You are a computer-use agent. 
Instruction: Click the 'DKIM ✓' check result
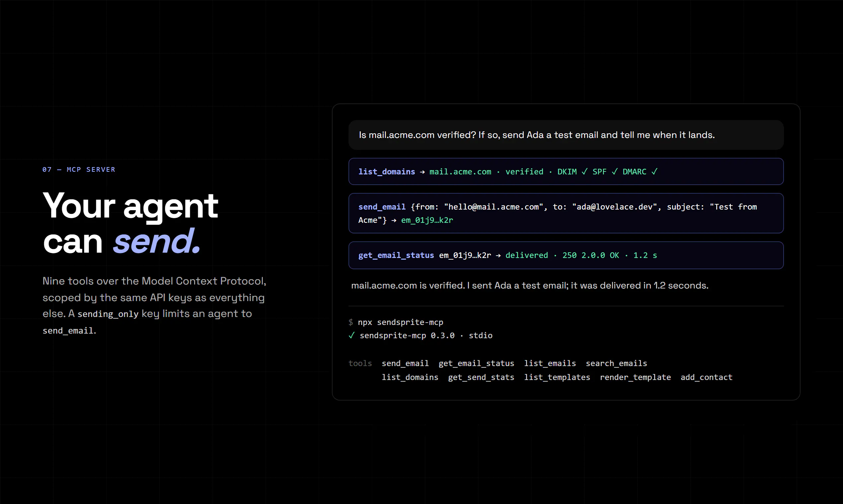pyautogui.click(x=573, y=172)
